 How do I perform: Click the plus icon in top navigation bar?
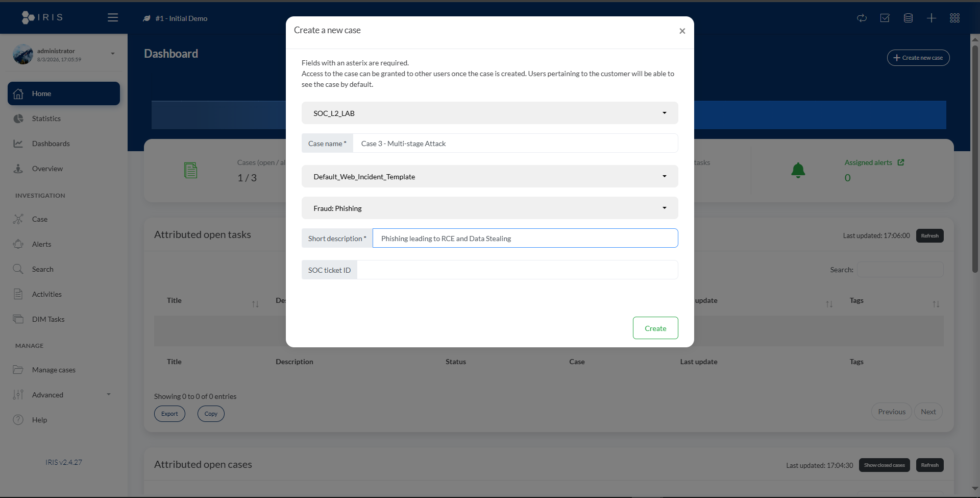click(x=932, y=18)
